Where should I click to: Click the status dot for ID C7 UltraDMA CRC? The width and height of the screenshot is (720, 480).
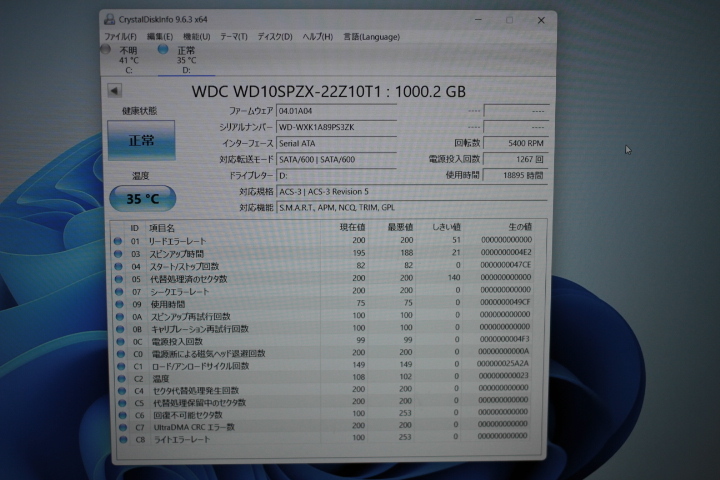[x=123, y=427]
